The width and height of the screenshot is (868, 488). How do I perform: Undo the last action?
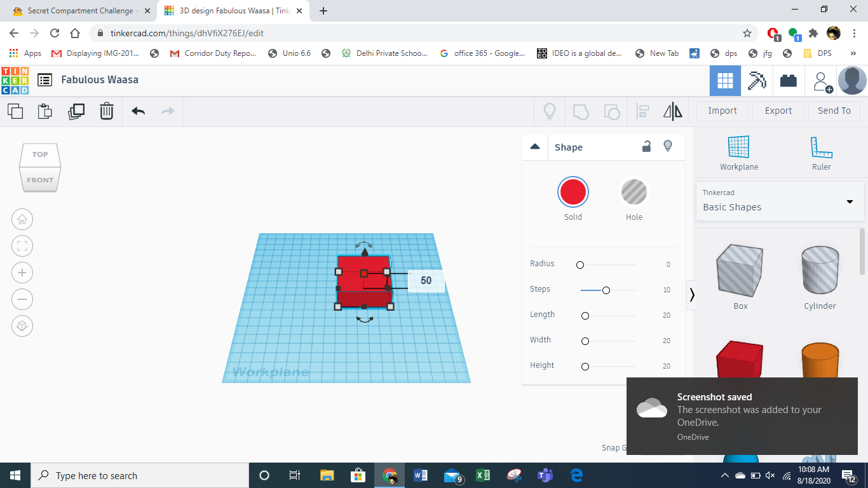[138, 111]
